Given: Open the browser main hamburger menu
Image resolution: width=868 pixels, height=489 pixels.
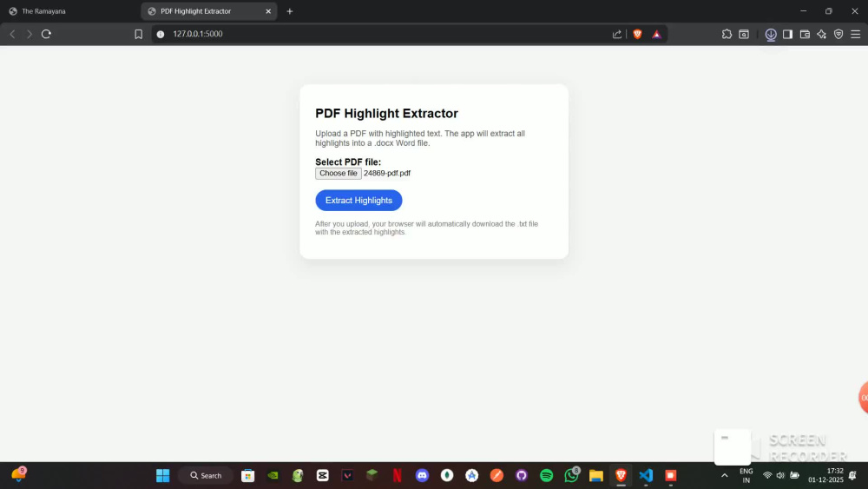Looking at the screenshot, I should 856,34.
